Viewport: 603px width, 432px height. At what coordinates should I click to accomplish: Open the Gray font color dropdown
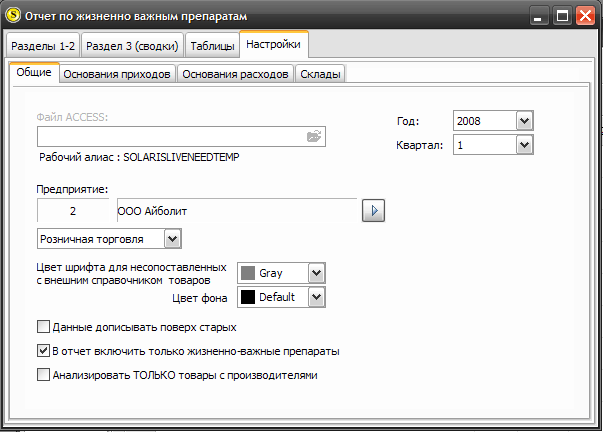(x=316, y=273)
